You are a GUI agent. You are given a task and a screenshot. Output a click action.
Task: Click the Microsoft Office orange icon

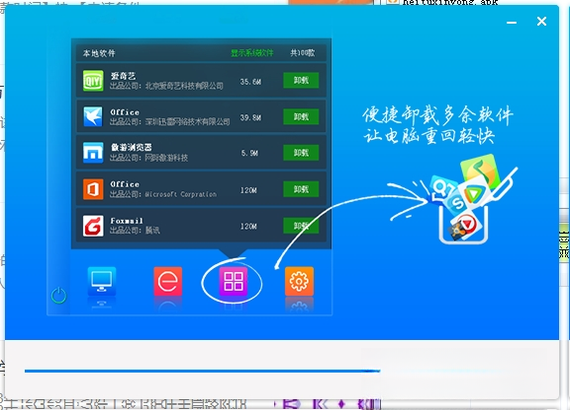coord(93,189)
